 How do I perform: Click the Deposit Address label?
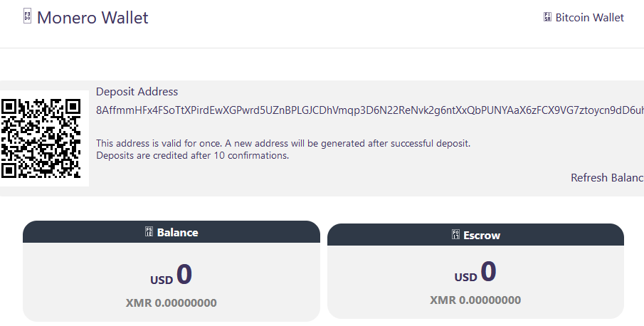point(137,92)
